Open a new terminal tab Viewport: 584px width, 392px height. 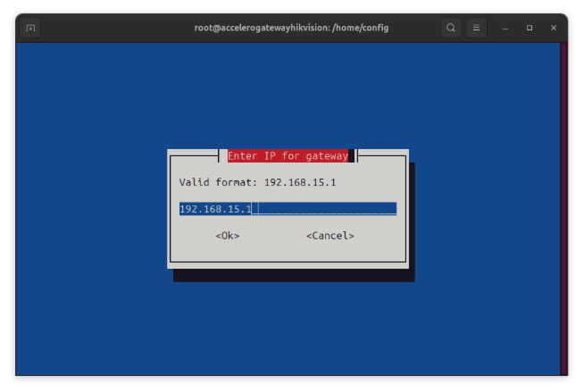[x=30, y=28]
